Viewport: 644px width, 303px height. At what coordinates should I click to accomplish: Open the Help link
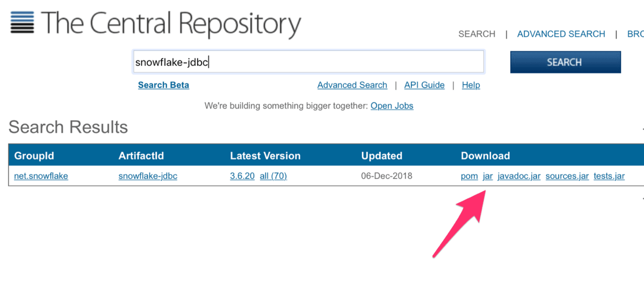tap(471, 85)
